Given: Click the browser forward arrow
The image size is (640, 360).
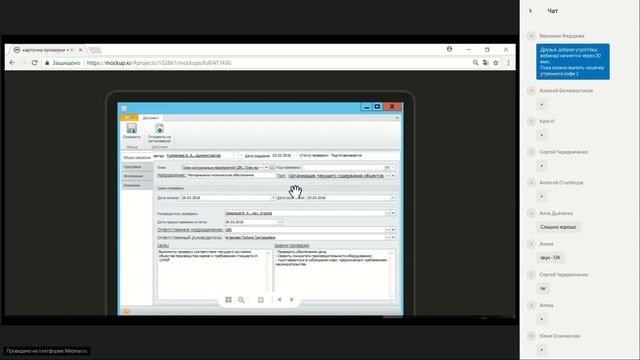Looking at the screenshot, I should click(23, 63).
